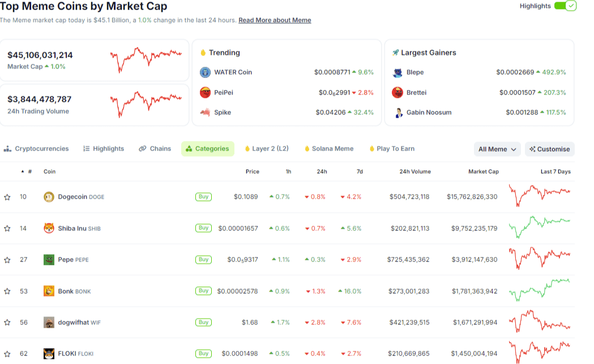Click Buy button for Pepe
Image resolution: width=594 pixels, height=364 pixels.
[x=203, y=259]
